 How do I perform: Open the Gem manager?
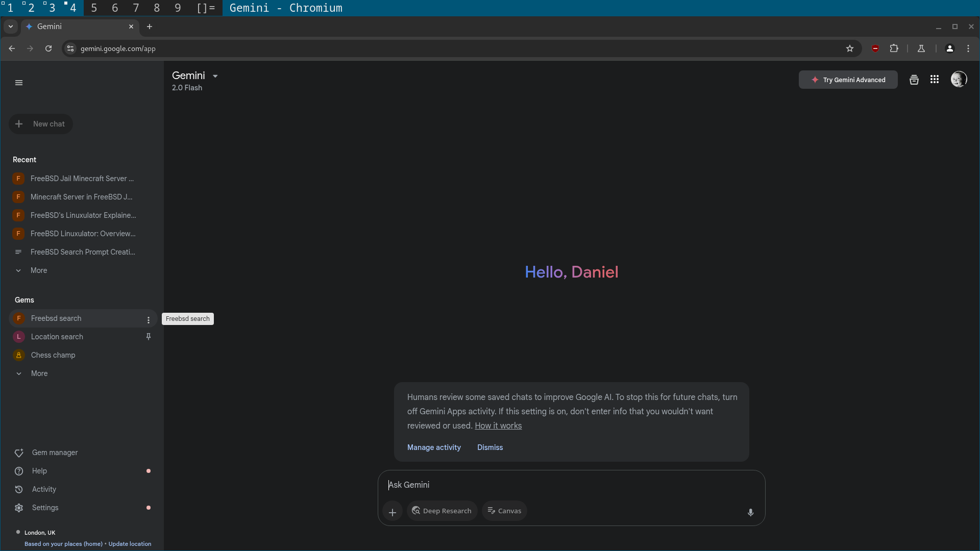click(x=55, y=453)
